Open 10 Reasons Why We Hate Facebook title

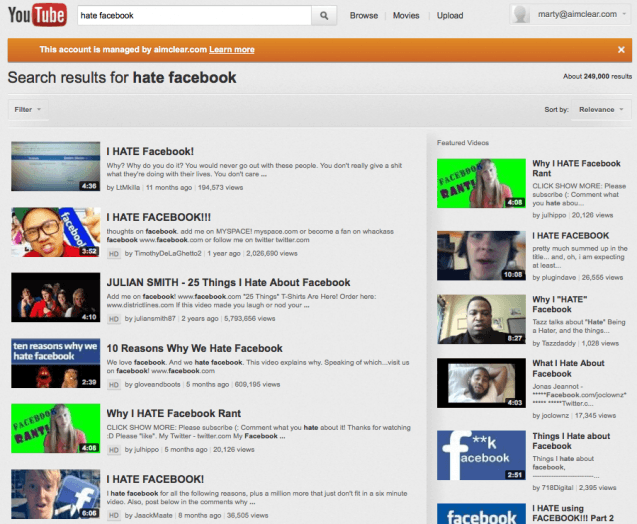(194, 348)
